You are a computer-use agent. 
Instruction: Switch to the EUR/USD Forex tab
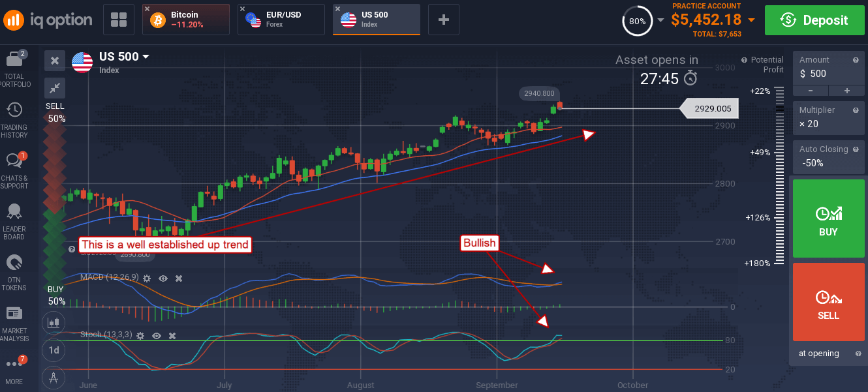coord(281,20)
